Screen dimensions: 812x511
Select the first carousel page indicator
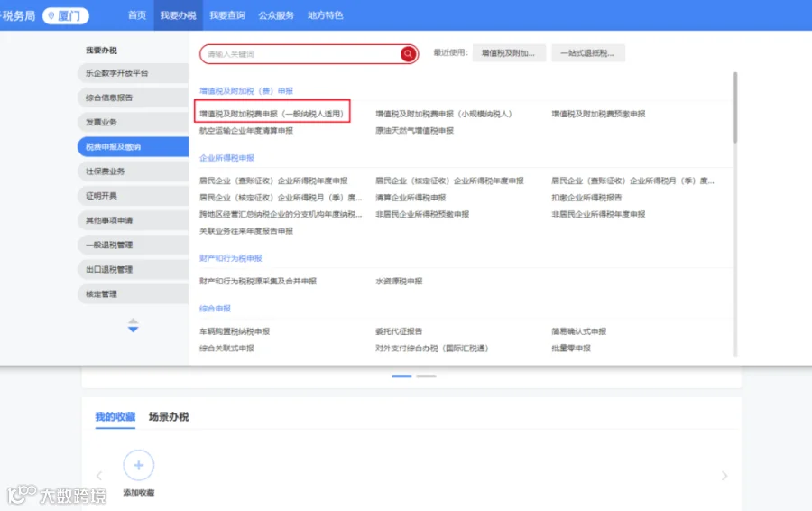click(401, 376)
